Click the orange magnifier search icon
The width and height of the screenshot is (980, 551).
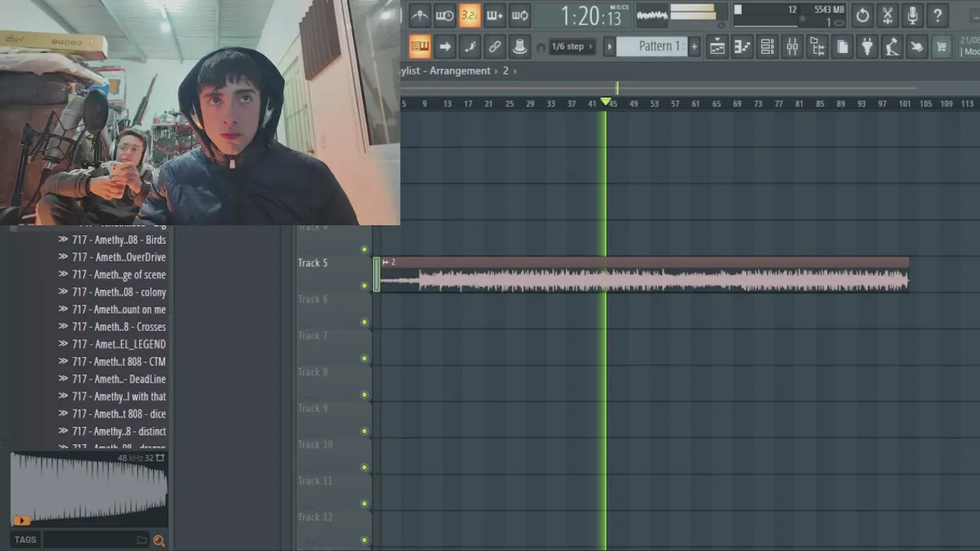158,540
